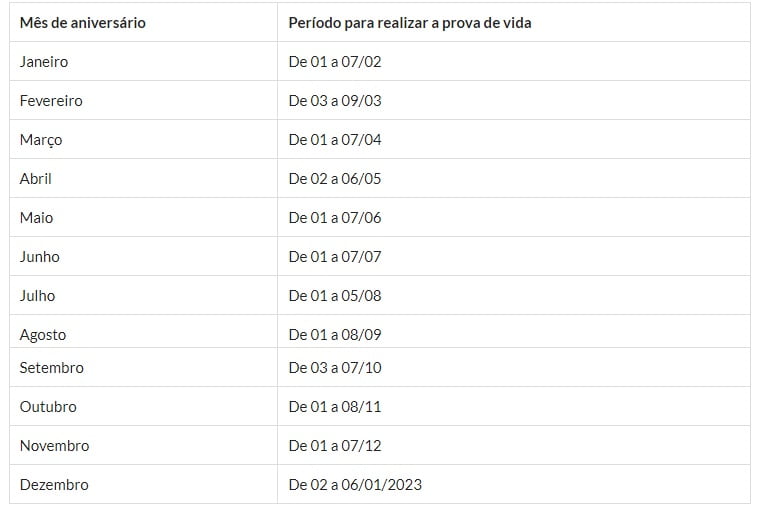757x511 pixels.
Task: Click the Dezembro month cell
Action: (54, 484)
